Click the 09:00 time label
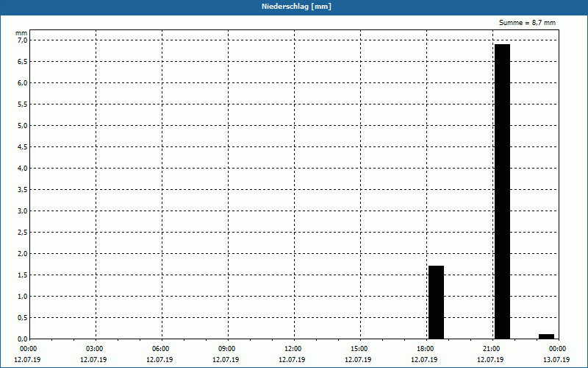 tap(227, 349)
